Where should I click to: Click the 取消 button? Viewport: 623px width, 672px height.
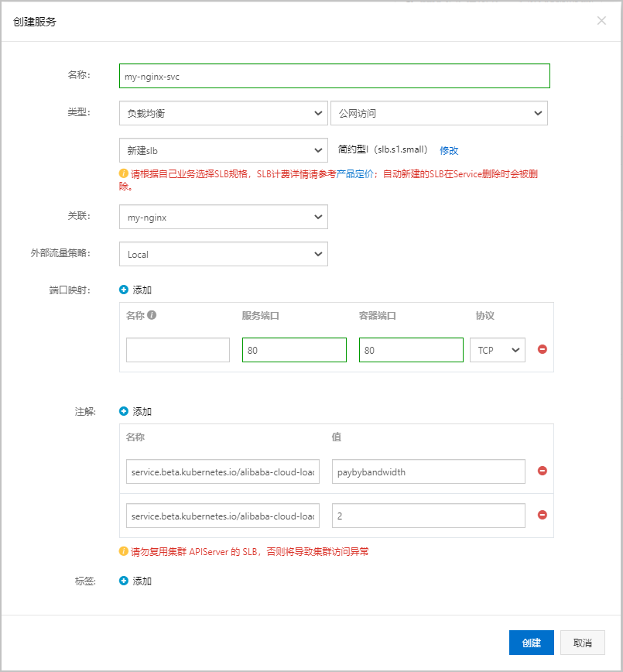[582, 643]
